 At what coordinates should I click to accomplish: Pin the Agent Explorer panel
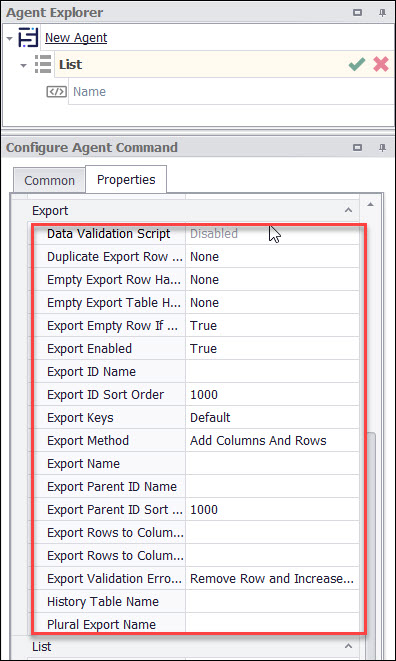coord(382,13)
